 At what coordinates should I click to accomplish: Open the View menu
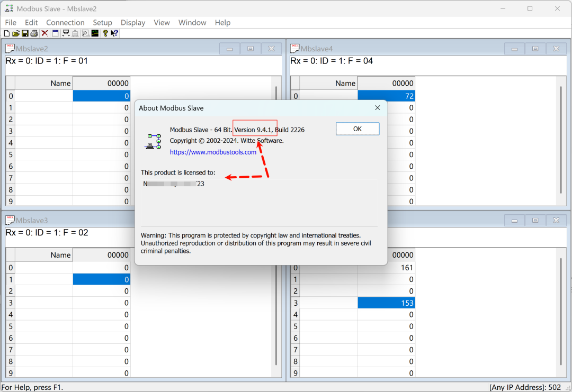coord(162,23)
